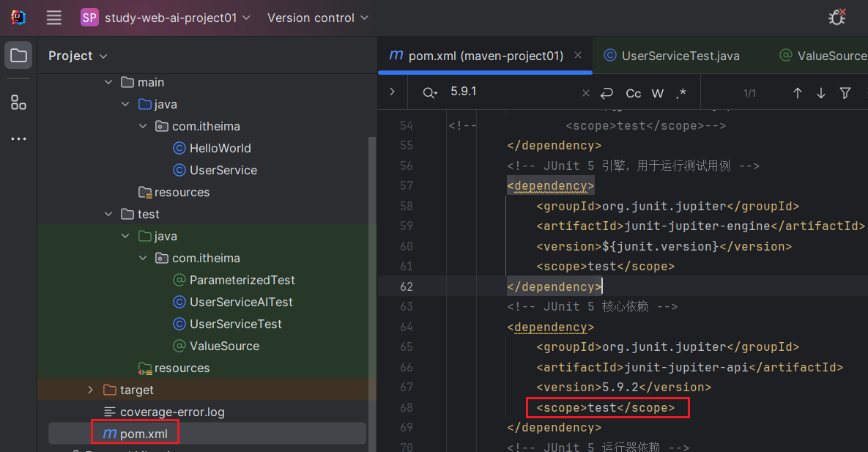Viewport: 868px width, 452px height.
Task: Open search history magnifier dropdown
Action: coord(429,93)
